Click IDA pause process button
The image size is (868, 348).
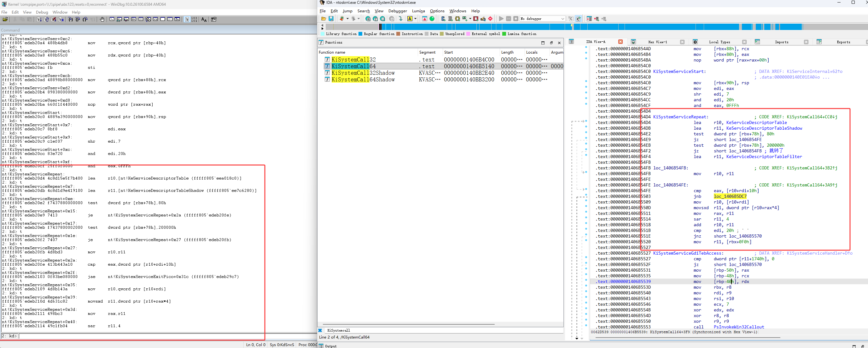509,19
